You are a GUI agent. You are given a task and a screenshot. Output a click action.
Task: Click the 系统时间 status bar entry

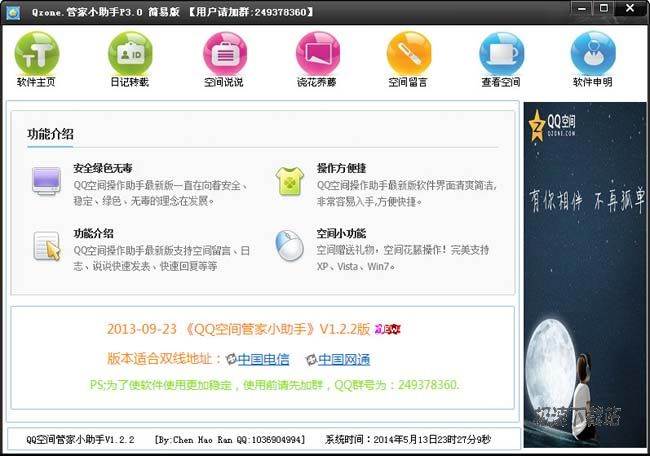407,439
